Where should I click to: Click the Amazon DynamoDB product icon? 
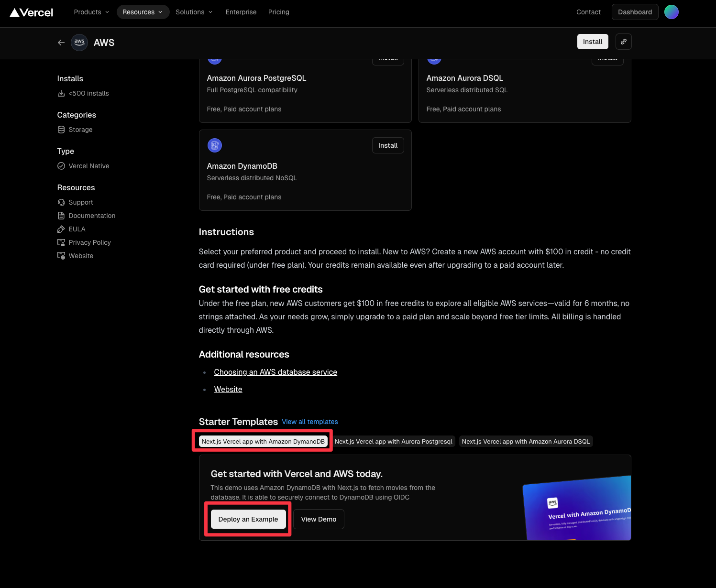click(215, 145)
